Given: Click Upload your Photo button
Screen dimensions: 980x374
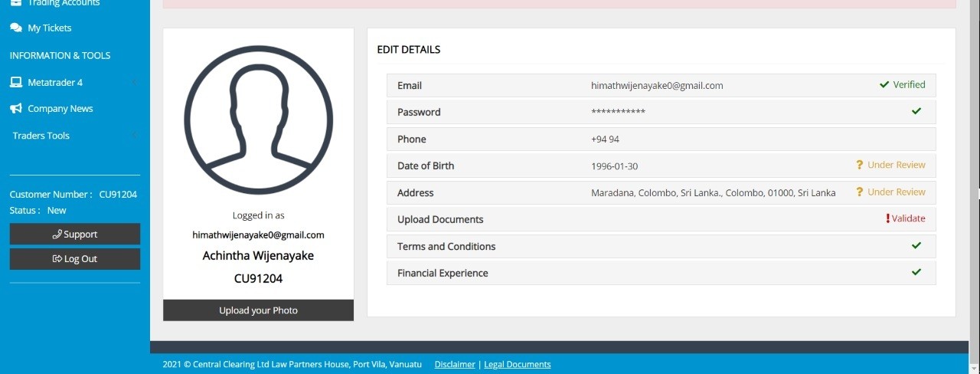Looking at the screenshot, I should (258, 310).
